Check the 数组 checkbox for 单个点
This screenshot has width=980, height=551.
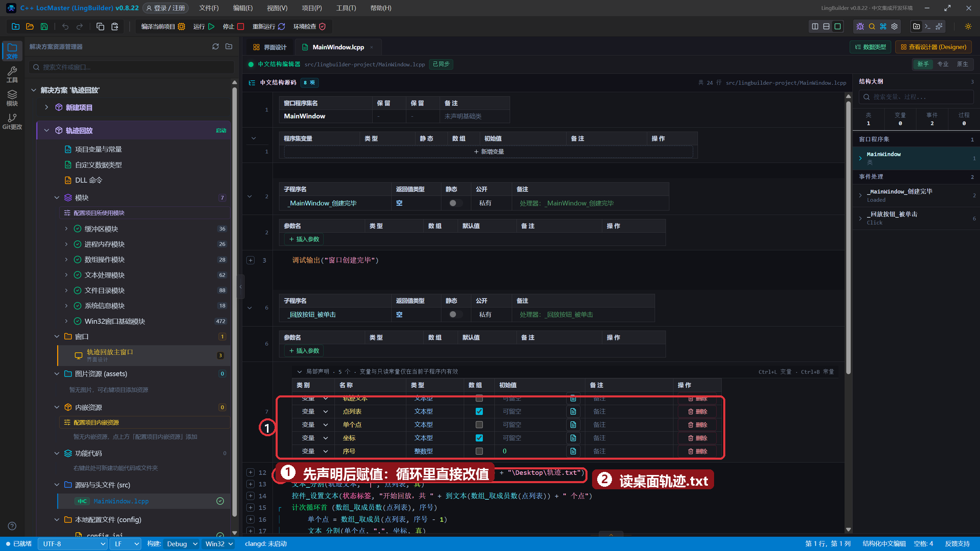479,424
